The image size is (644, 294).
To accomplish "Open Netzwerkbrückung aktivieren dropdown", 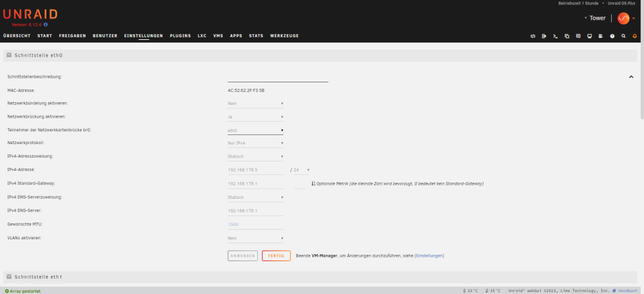I will 256,117.
